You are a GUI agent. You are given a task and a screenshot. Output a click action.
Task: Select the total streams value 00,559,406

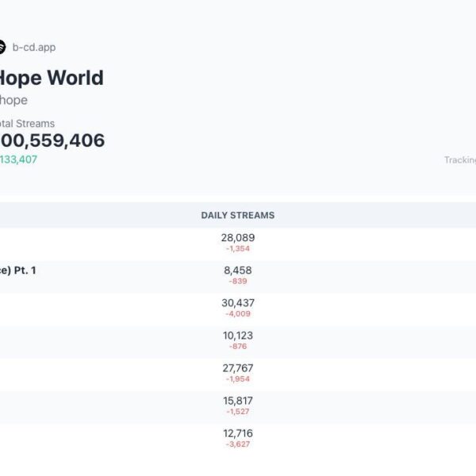tap(52, 140)
